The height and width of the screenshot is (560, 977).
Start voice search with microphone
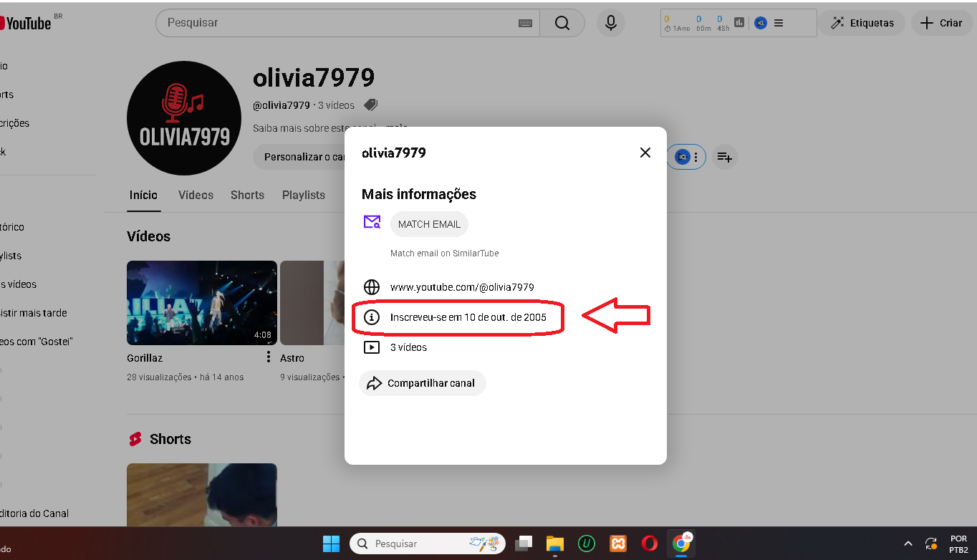(611, 23)
